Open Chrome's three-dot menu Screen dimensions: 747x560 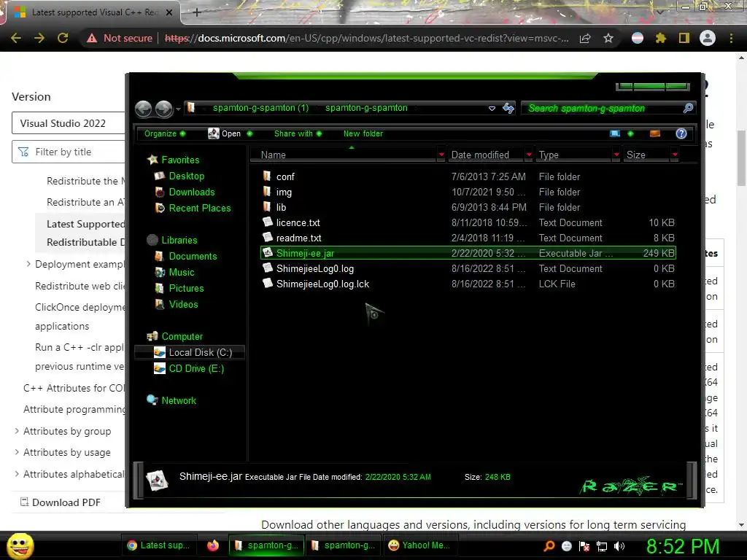[x=731, y=38]
